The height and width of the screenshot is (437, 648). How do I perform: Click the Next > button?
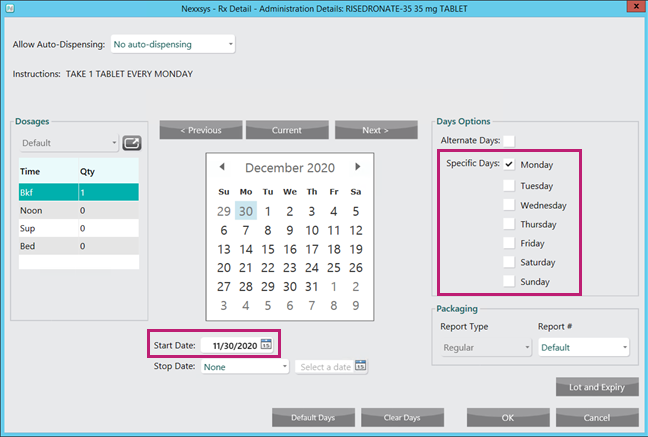pyautogui.click(x=376, y=130)
